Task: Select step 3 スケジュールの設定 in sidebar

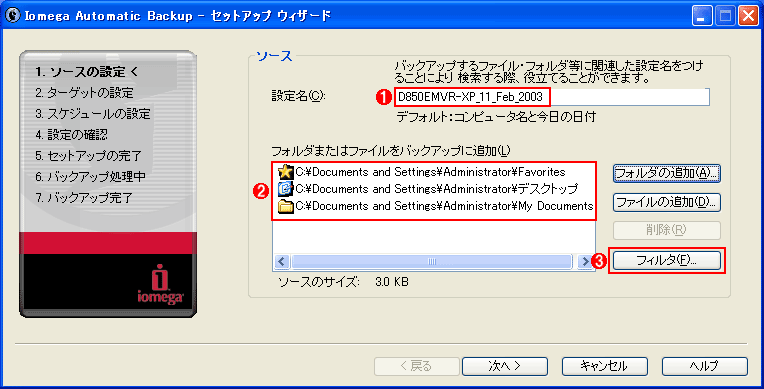Action: [93, 114]
